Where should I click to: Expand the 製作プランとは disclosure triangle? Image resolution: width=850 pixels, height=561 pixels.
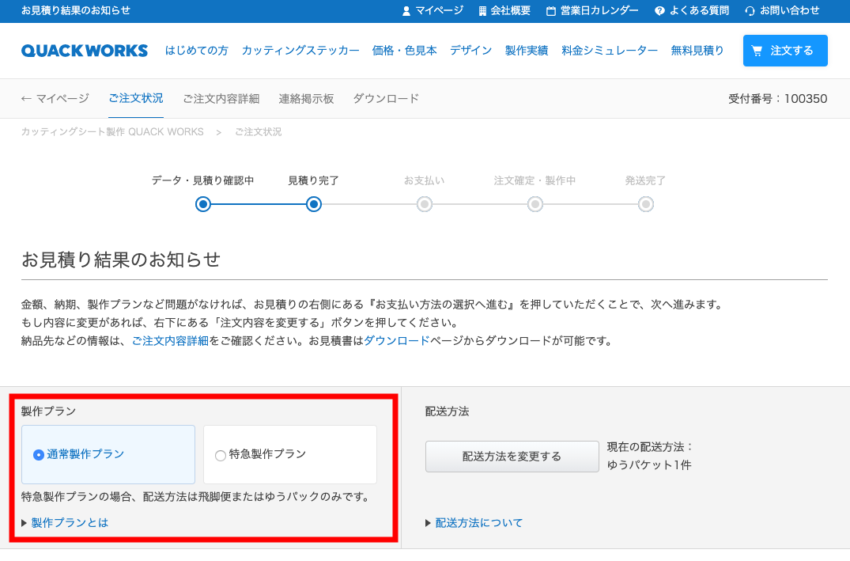[x=25, y=523]
